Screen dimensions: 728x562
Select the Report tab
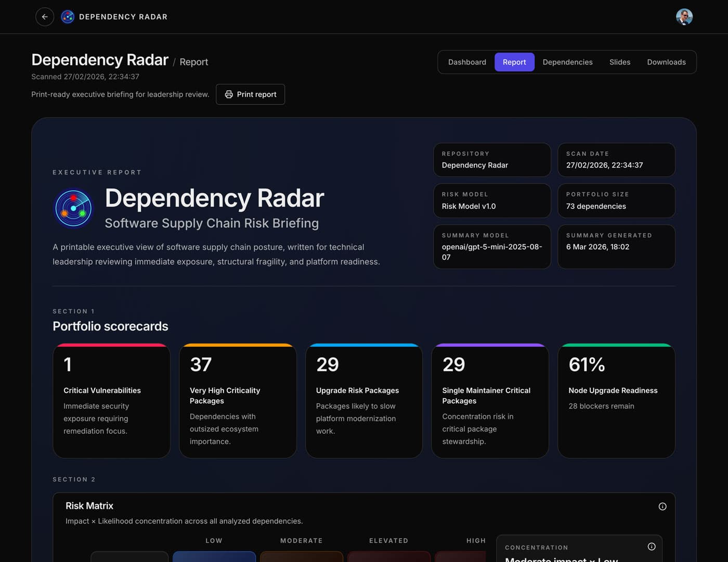pos(514,62)
